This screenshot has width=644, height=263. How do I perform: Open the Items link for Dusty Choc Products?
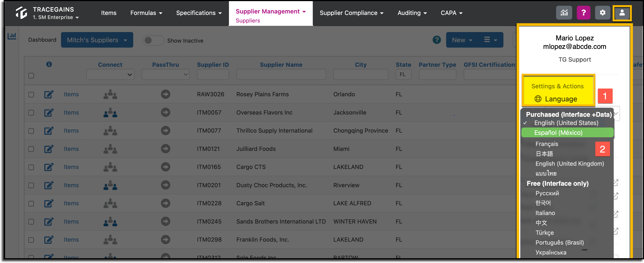[71, 185]
